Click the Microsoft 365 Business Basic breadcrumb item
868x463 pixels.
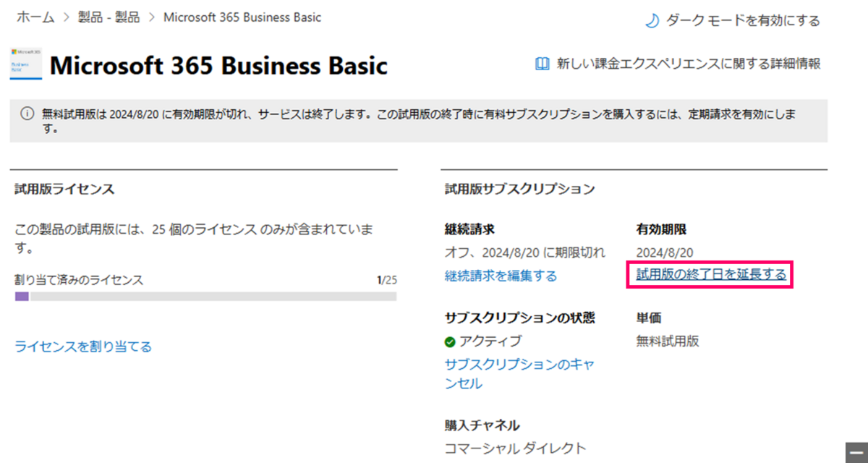click(242, 17)
